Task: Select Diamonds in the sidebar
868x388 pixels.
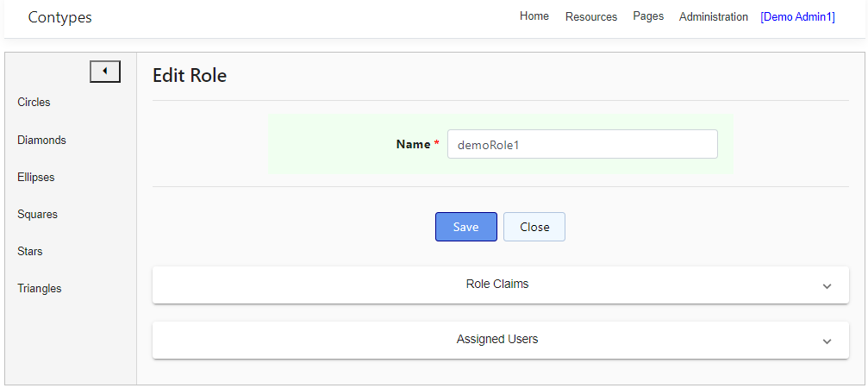Action: [x=41, y=140]
